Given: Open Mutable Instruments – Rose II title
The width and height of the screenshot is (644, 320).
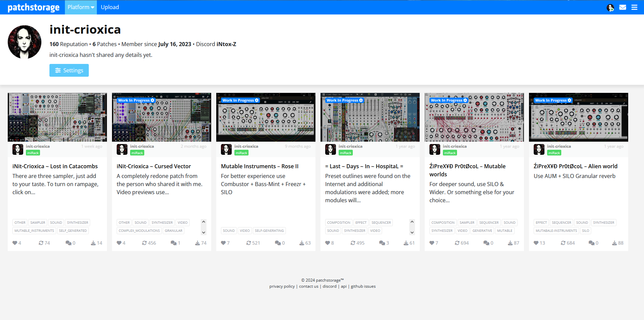Looking at the screenshot, I should (260, 166).
